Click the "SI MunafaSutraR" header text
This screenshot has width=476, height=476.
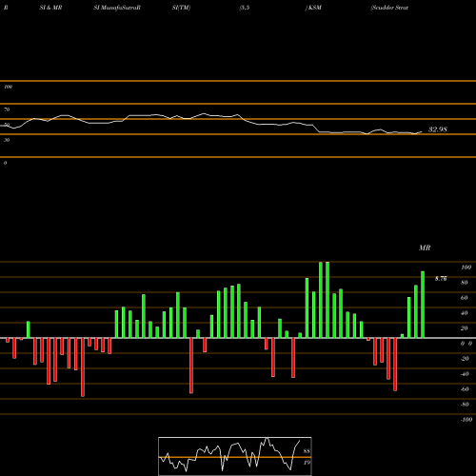pyautogui.click(x=117, y=8)
